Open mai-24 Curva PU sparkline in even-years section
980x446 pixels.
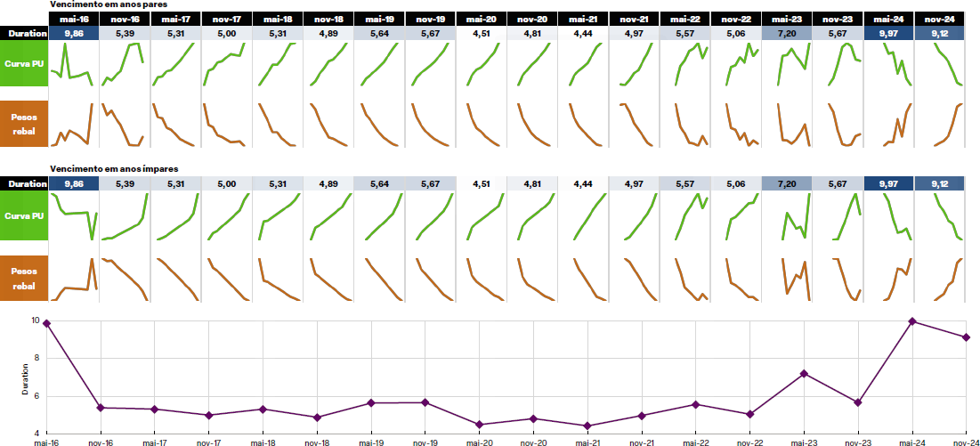(x=890, y=65)
